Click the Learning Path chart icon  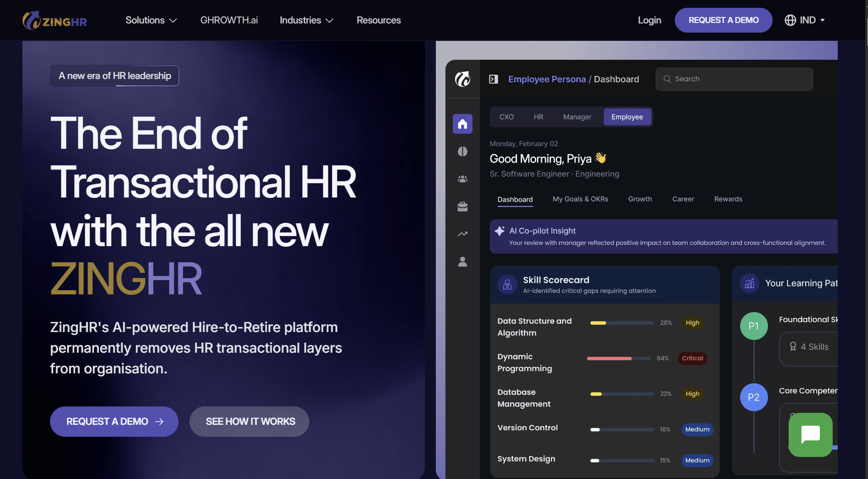coord(749,283)
